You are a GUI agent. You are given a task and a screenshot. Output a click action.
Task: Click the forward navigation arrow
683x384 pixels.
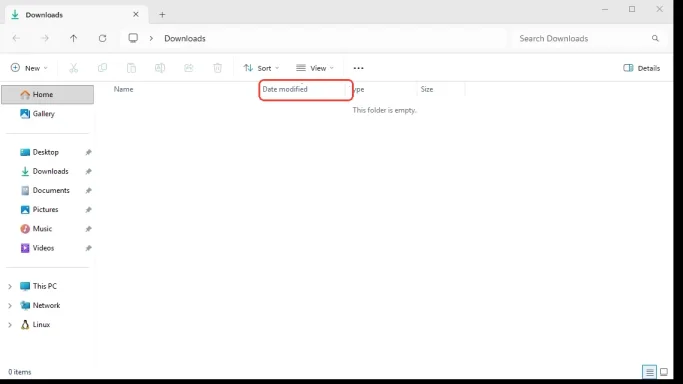point(44,38)
